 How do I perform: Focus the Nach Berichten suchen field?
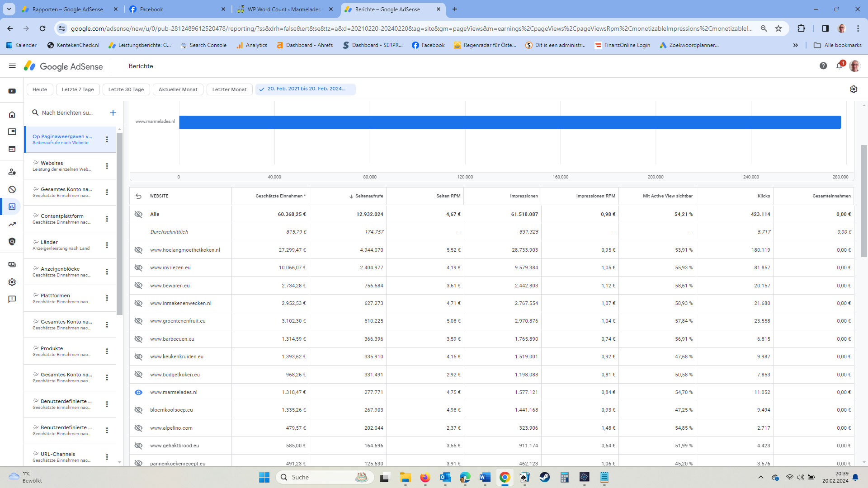68,113
